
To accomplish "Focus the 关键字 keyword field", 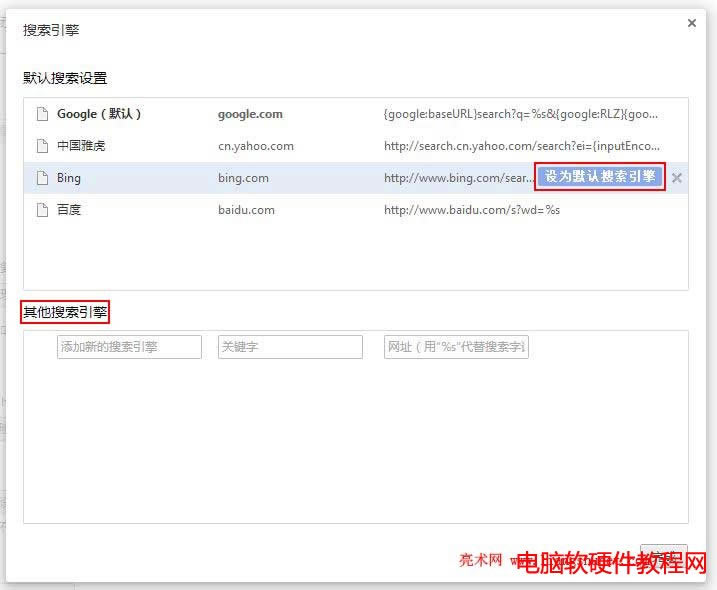I will (290, 347).
